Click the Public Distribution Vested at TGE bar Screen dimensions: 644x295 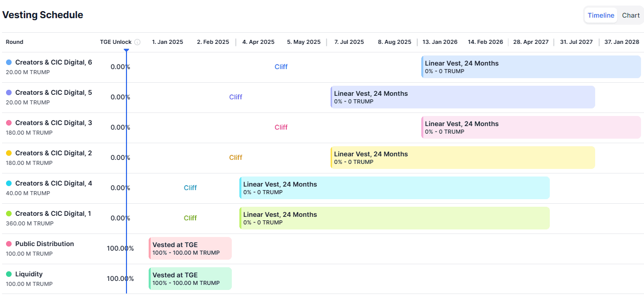[x=190, y=249]
